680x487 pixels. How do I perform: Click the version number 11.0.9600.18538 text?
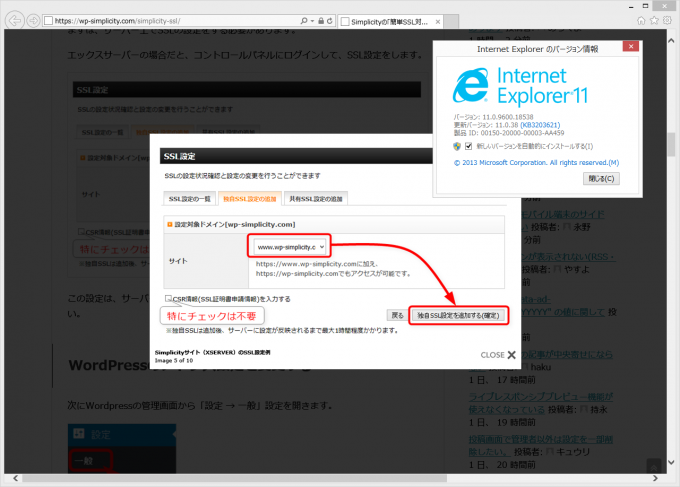(508, 117)
